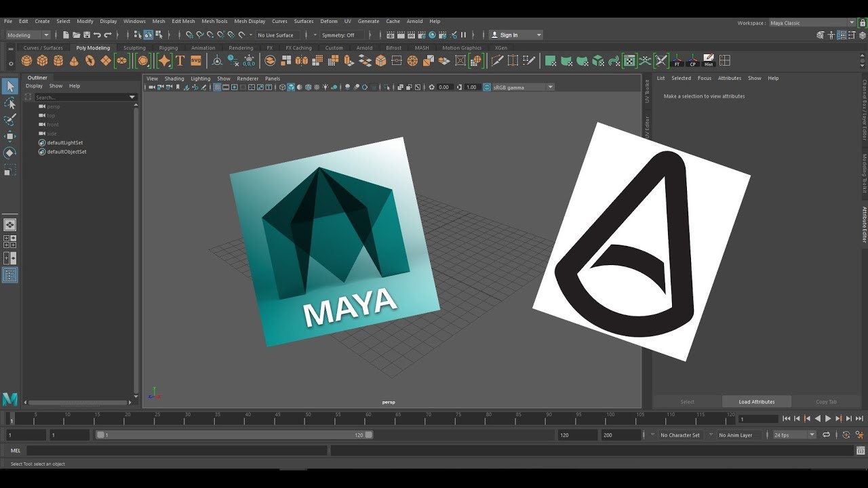The width and height of the screenshot is (868, 488).
Task: Click the time range slider bar
Action: click(235, 435)
